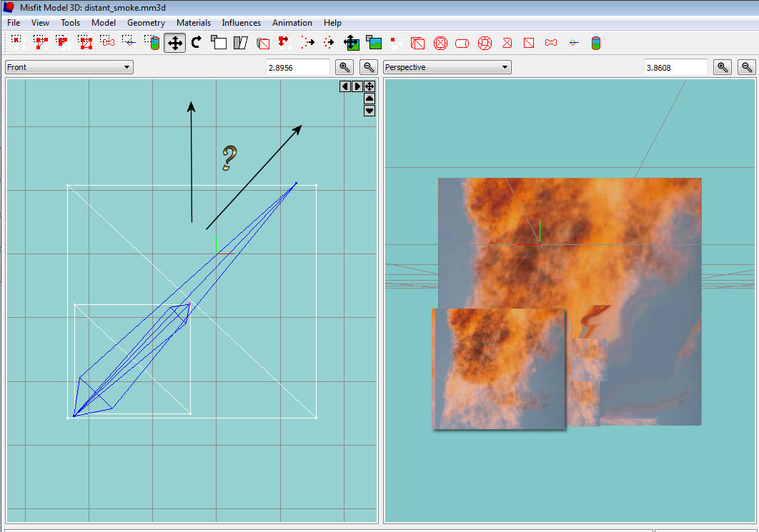Open the Front view dropdown
This screenshot has height=532, width=759.
click(x=69, y=67)
